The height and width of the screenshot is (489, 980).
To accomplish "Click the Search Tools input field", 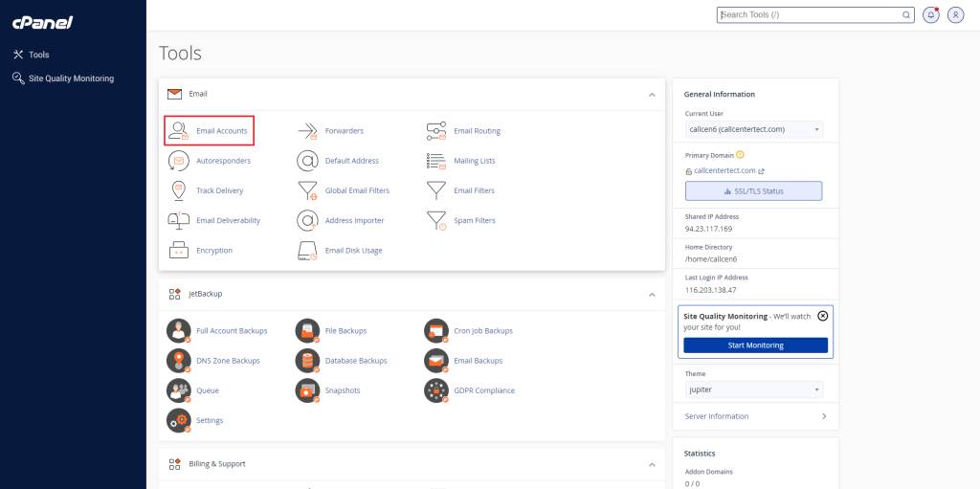I will pyautogui.click(x=809, y=15).
